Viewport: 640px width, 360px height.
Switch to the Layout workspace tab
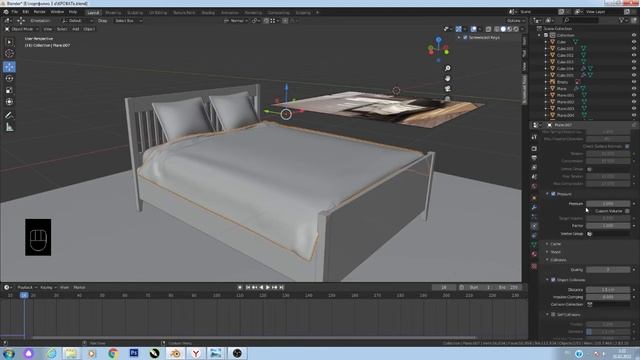[x=93, y=13]
